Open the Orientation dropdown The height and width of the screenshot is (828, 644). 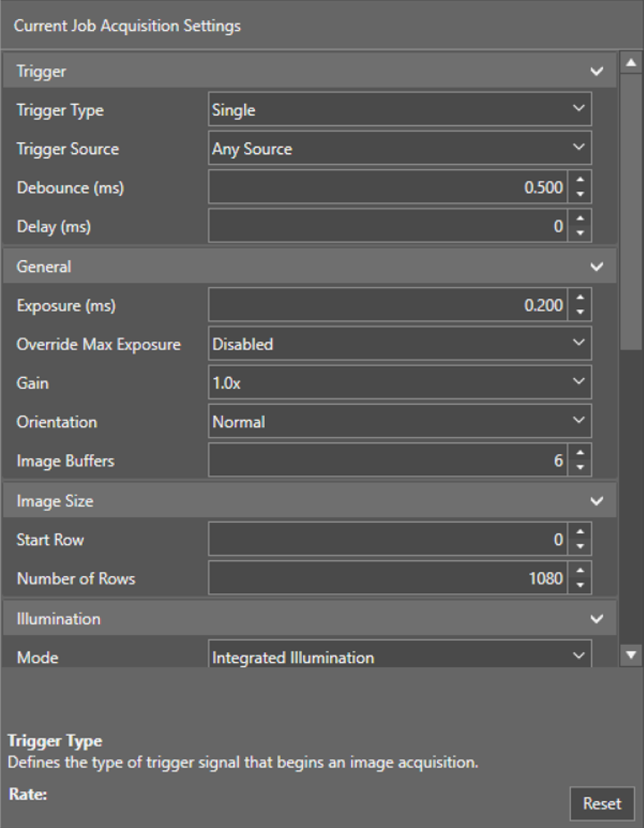(399, 422)
